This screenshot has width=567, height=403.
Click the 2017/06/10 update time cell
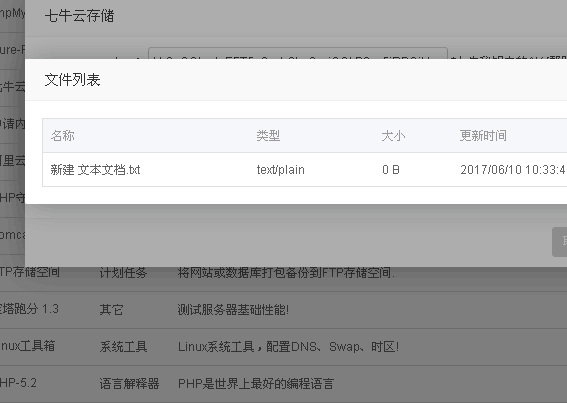point(513,170)
